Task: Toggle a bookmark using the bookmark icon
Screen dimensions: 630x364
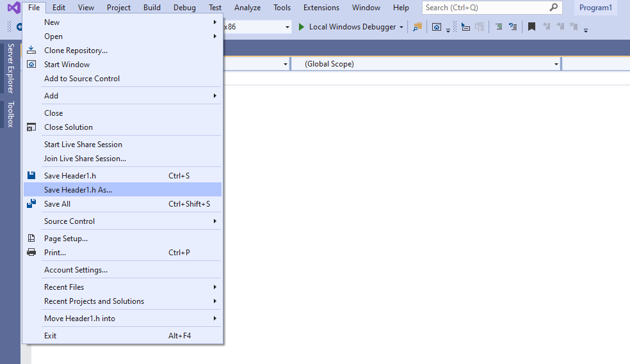Action: coord(531,27)
